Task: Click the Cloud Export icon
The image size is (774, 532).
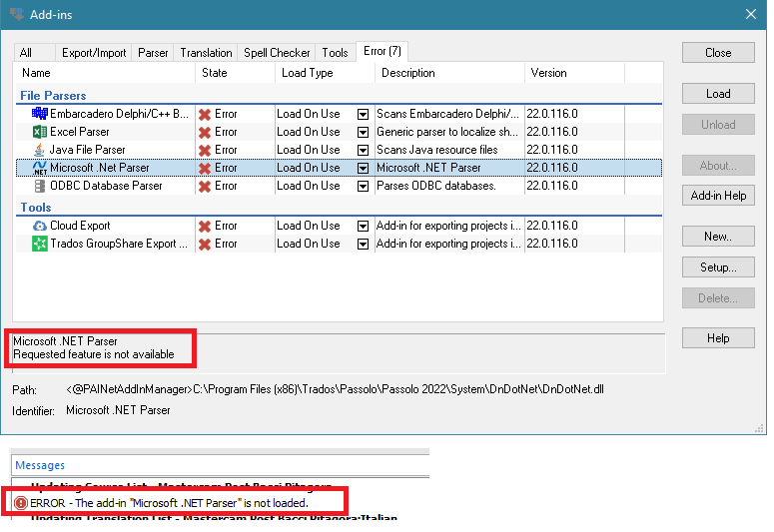Action: [x=40, y=226]
